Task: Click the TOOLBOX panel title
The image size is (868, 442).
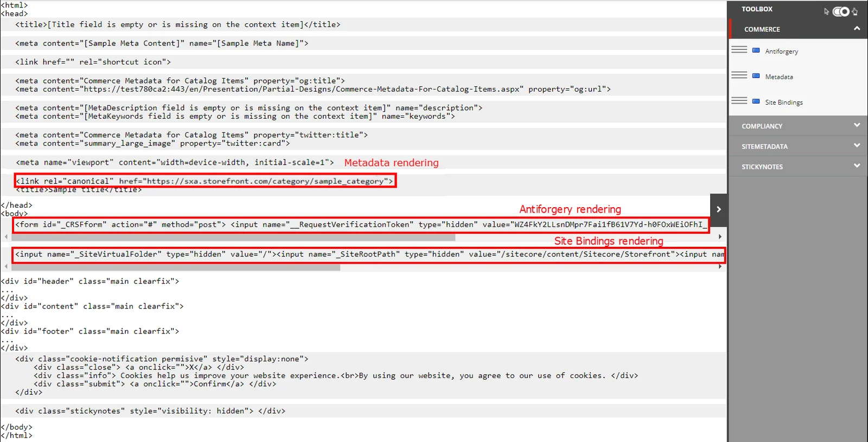Action: click(x=757, y=9)
